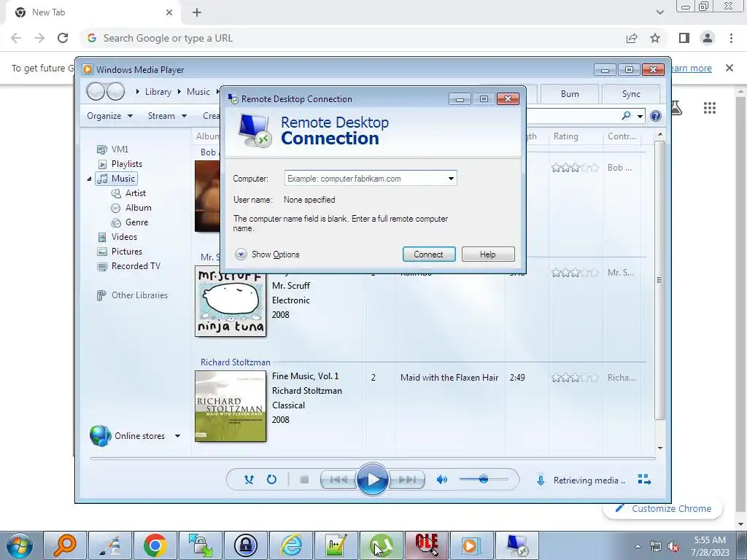Open Chrome profile icon

(x=708, y=38)
